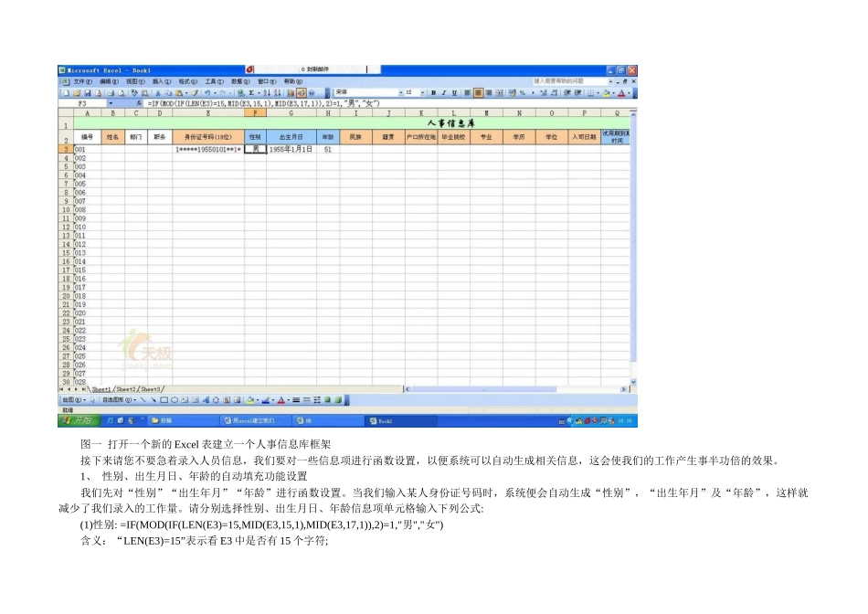Click the insert function fx icon
Screen dimensions: 868x614
click(x=140, y=103)
